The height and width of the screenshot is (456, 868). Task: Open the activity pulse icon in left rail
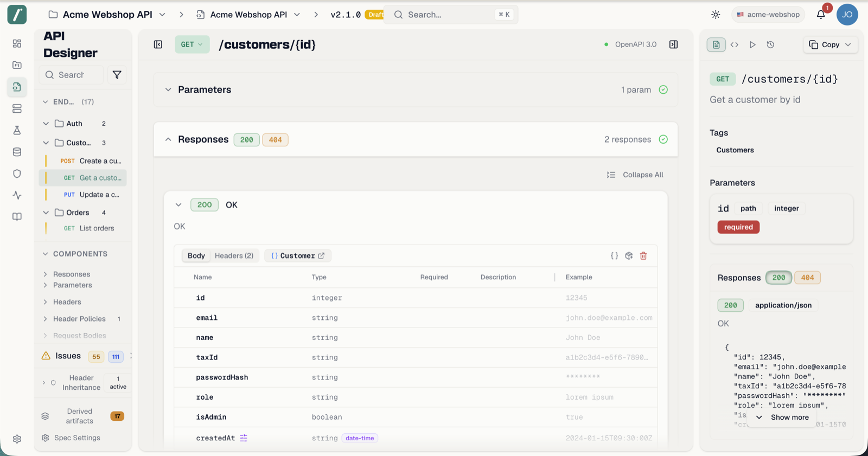pos(17,195)
